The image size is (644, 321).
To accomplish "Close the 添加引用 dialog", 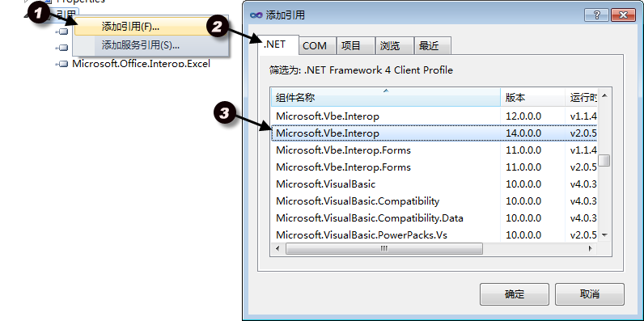I will [x=623, y=15].
